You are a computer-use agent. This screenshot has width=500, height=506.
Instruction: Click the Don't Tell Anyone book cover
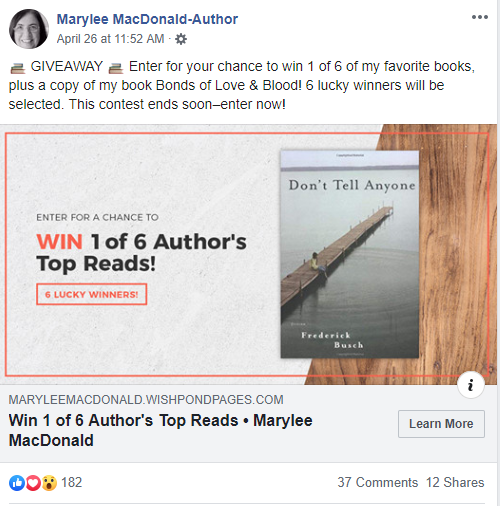click(350, 254)
